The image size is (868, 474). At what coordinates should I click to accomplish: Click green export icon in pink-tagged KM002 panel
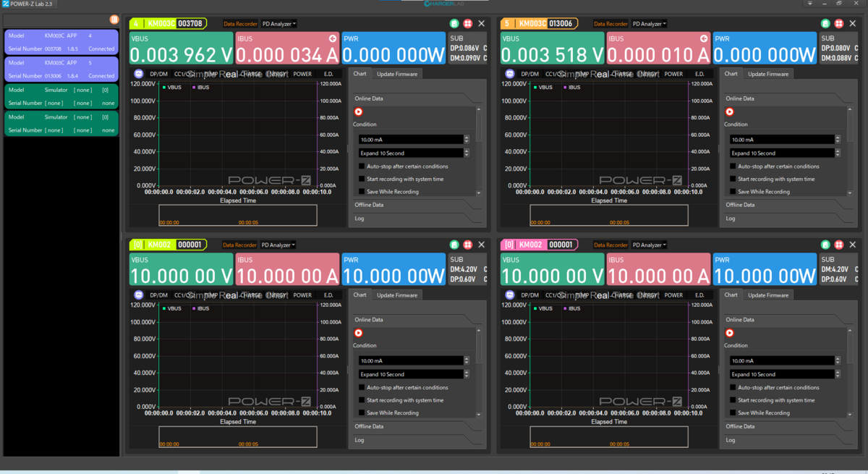click(825, 245)
